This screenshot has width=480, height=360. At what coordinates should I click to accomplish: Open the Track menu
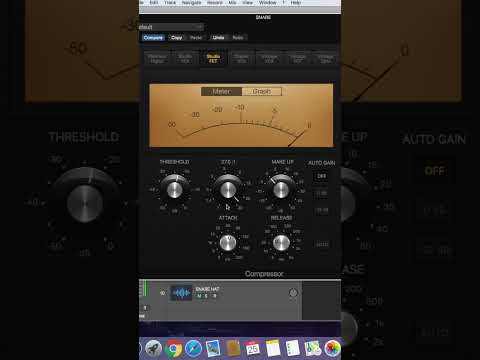(170, 2)
